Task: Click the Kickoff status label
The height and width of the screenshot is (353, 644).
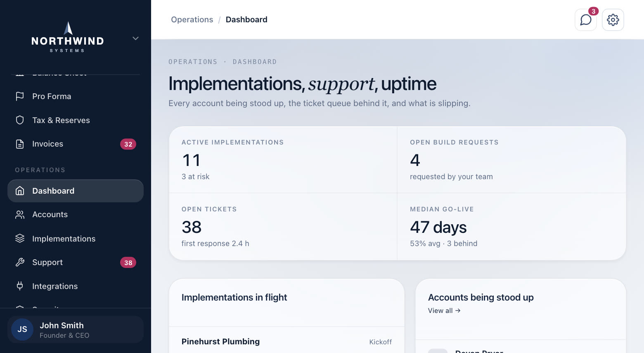Action: tap(381, 342)
